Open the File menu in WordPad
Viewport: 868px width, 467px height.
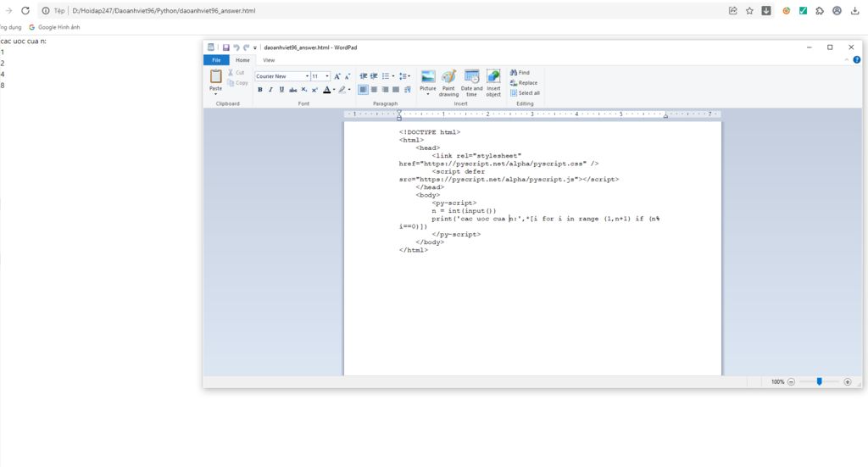[216, 60]
